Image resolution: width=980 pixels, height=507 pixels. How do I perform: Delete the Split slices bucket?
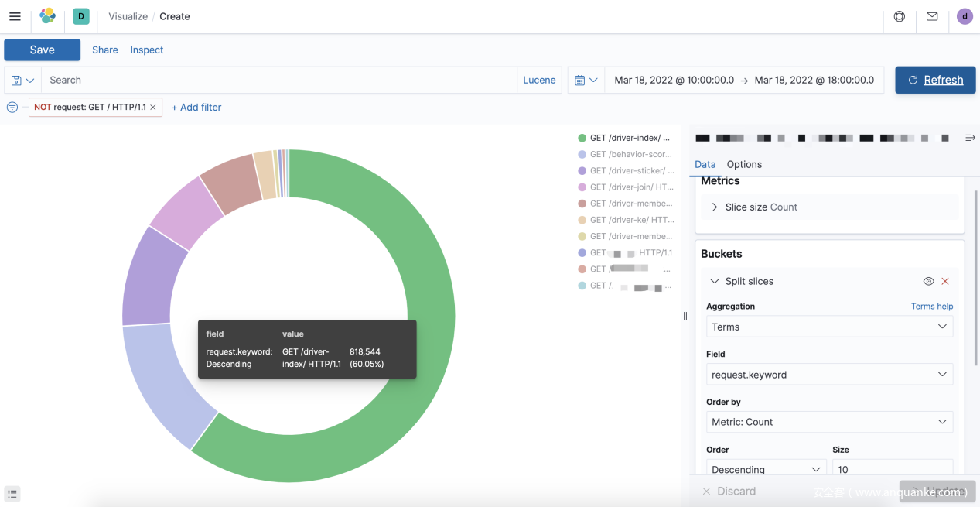tap(945, 282)
